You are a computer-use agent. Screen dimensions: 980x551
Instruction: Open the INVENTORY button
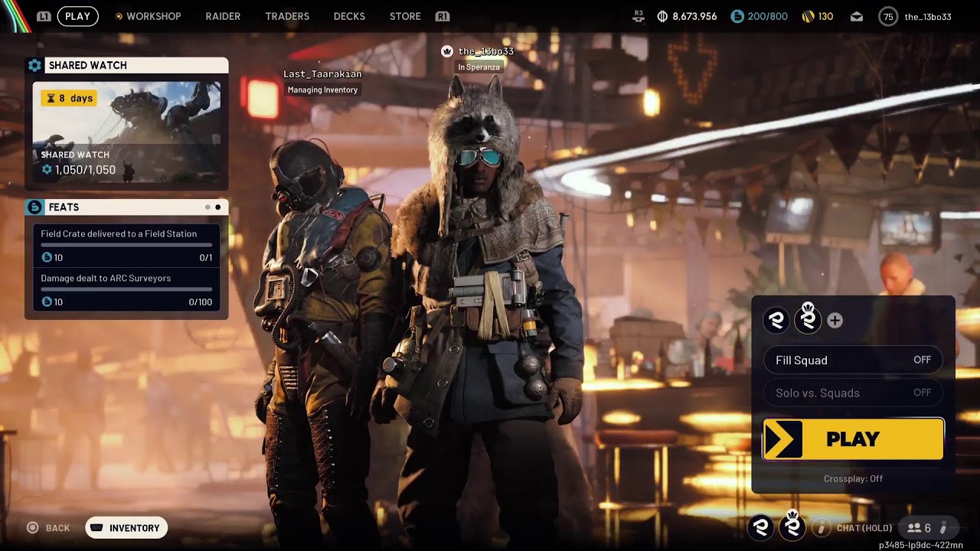coord(126,528)
